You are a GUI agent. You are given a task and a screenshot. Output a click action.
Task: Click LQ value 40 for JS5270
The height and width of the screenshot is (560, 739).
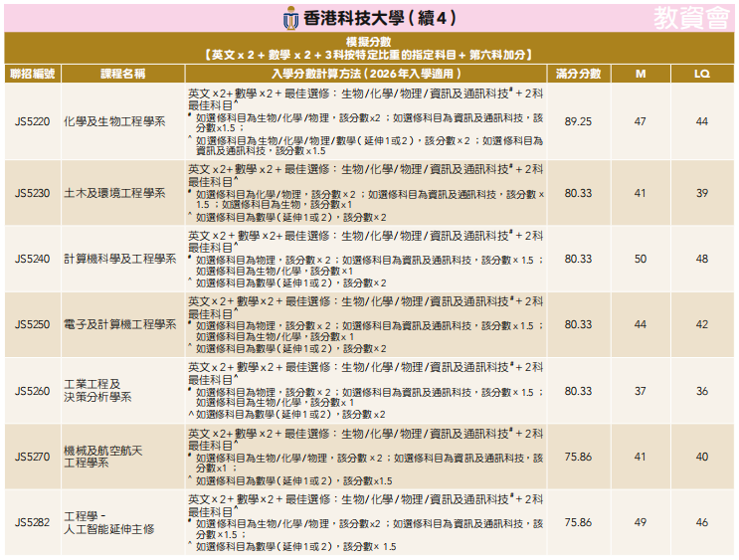(702, 457)
